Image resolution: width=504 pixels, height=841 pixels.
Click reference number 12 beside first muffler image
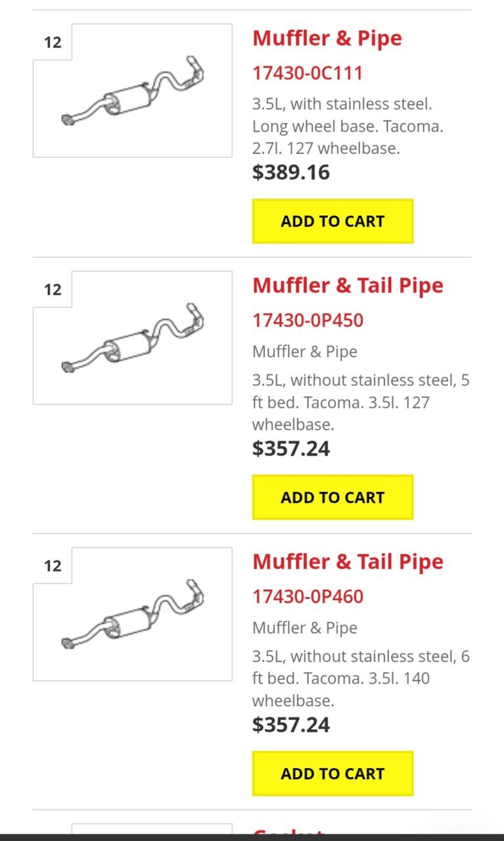coord(53,42)
